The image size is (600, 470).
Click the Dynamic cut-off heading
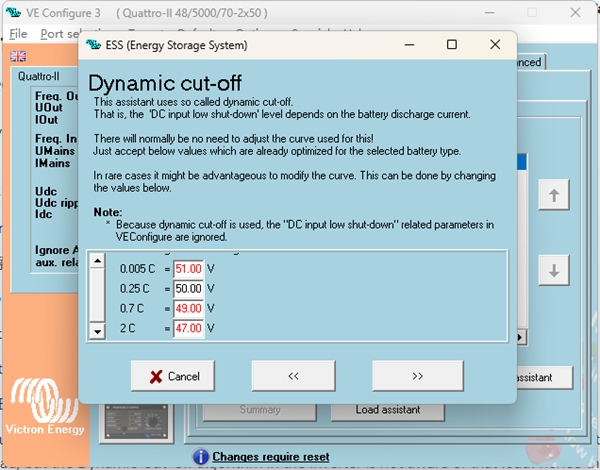click(165, 83)
